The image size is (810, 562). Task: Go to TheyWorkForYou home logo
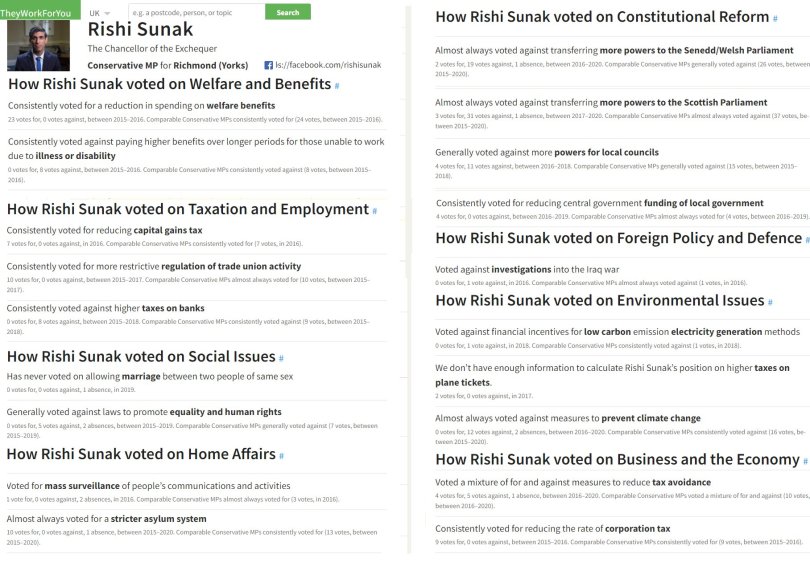tap(38, 10)
